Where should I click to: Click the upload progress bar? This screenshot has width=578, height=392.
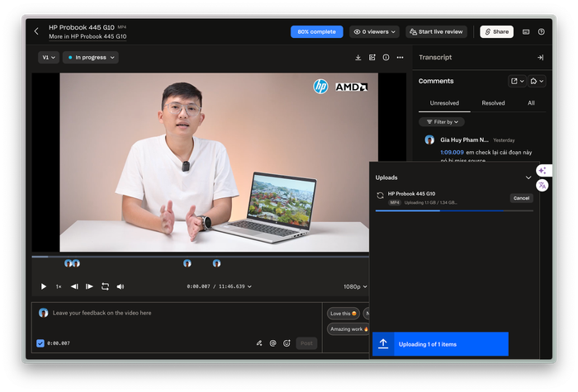454,210
